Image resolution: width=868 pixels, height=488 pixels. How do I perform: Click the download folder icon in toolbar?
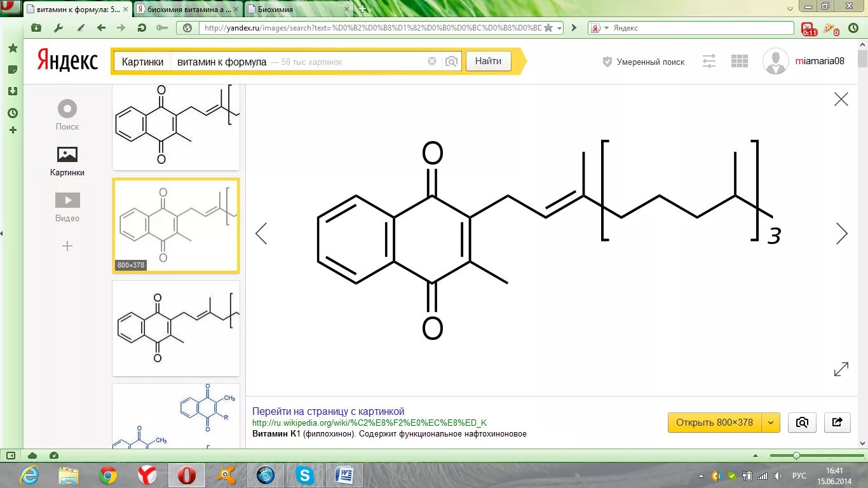[36, 28]
